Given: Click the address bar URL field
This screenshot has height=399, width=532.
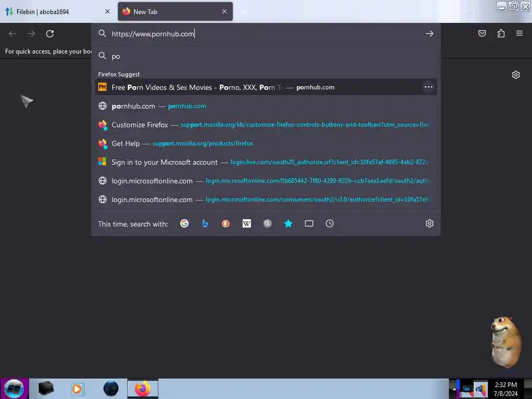Looking at the screenshot, I should [x=267, y=34].
